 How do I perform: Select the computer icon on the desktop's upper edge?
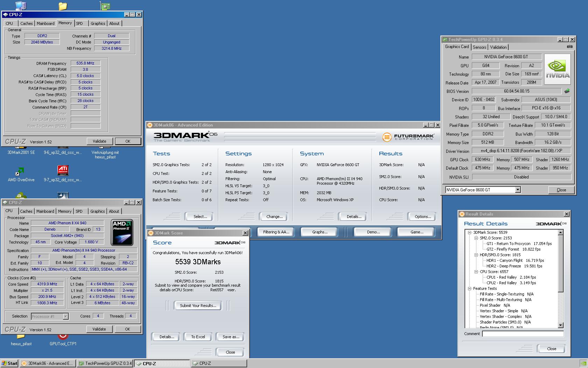coord(21,5)
